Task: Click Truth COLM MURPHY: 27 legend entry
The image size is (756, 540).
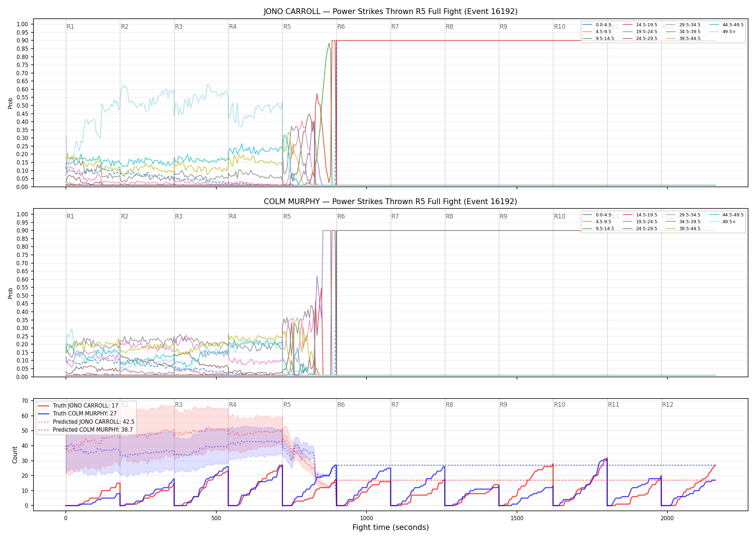Action: point(77,414)
